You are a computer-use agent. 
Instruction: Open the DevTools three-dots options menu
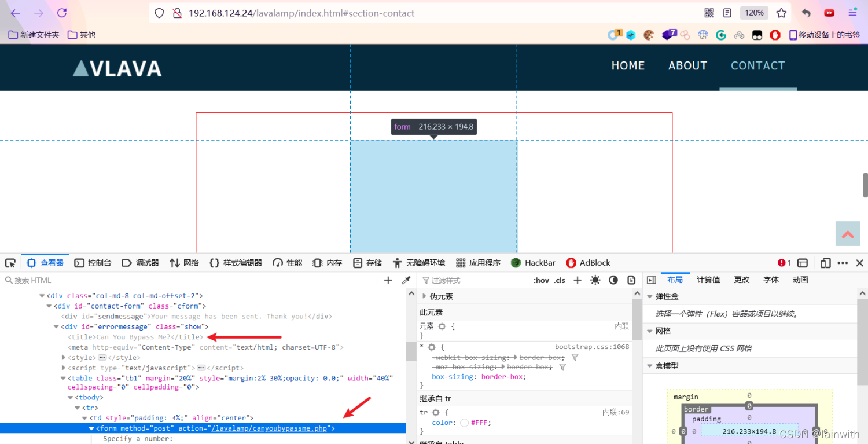coord(843,263)
